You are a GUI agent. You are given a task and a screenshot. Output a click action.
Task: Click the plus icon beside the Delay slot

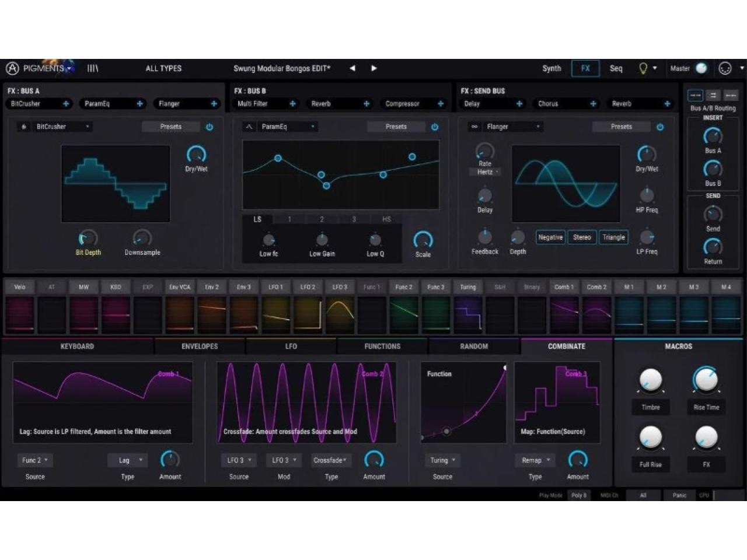click(519, 104)
